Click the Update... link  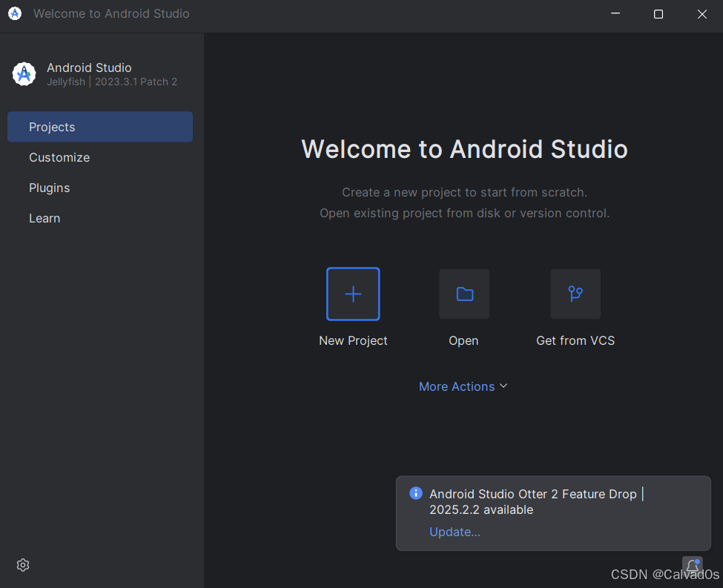(x=455, y=532)
